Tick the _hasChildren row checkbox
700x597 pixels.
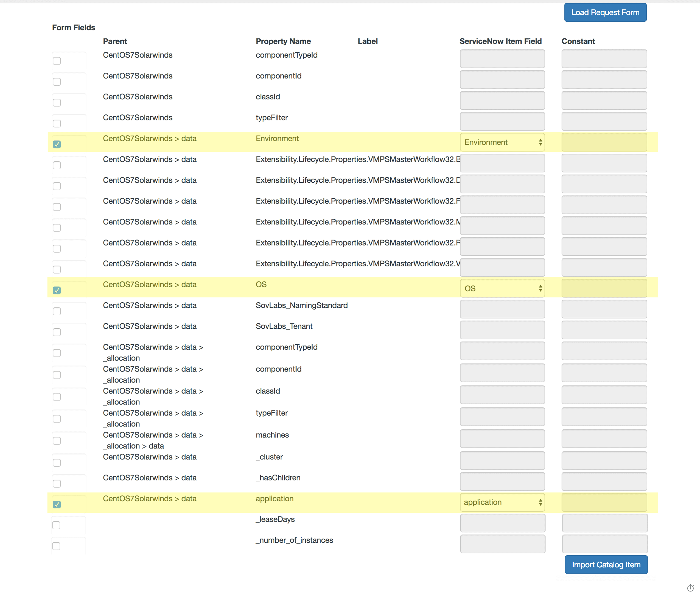(57, 484)
